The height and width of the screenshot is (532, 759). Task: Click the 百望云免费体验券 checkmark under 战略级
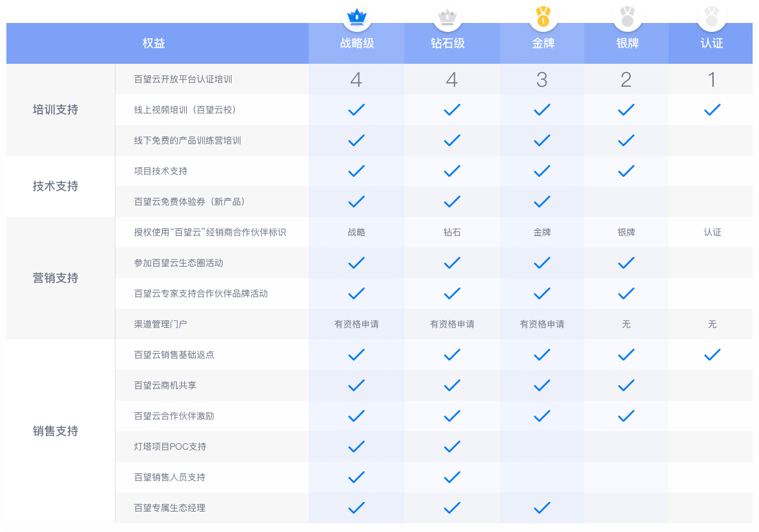pyautogui.click(x=357, y=202)
